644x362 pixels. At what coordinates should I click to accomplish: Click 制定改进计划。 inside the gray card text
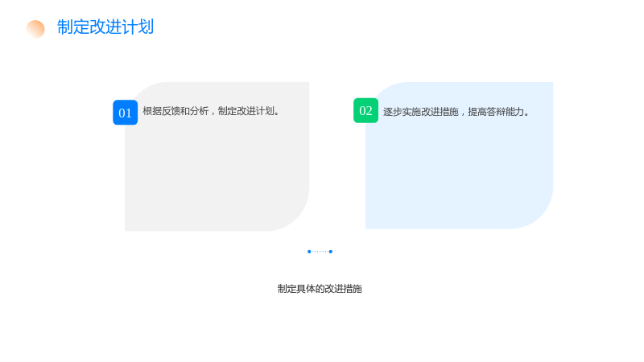250,111
